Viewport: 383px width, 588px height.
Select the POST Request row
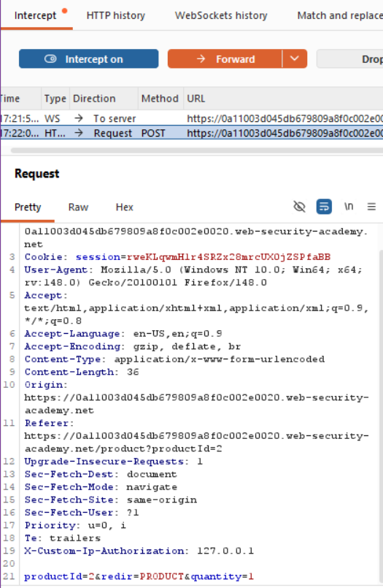coord(191,133)
